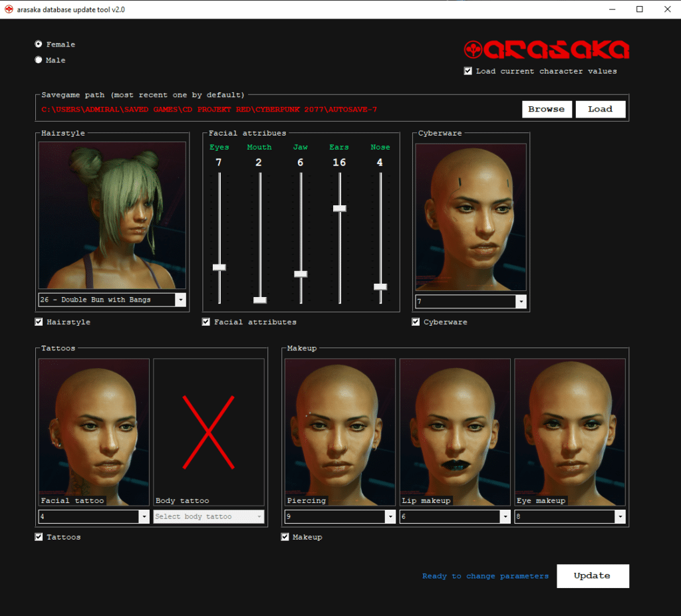Click the Ears attribute slider handle
This screenshot has height=616, width=681.
click(340, 208)
